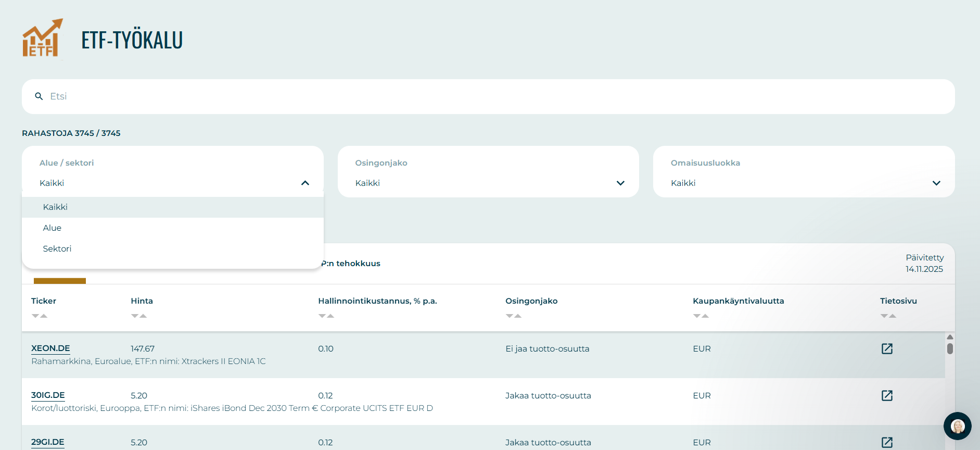Sort by Hallinnointikustannus column arrows

[326, 316]
